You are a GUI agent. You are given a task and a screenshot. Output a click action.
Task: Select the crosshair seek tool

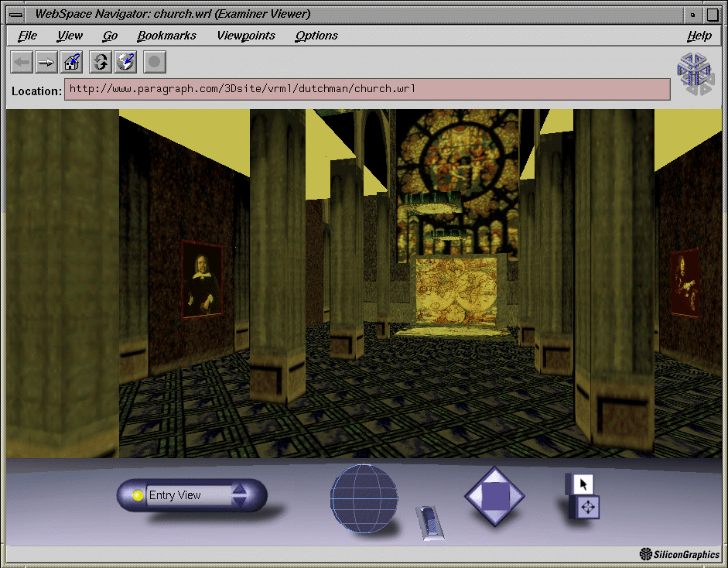(x=588, y=507)
